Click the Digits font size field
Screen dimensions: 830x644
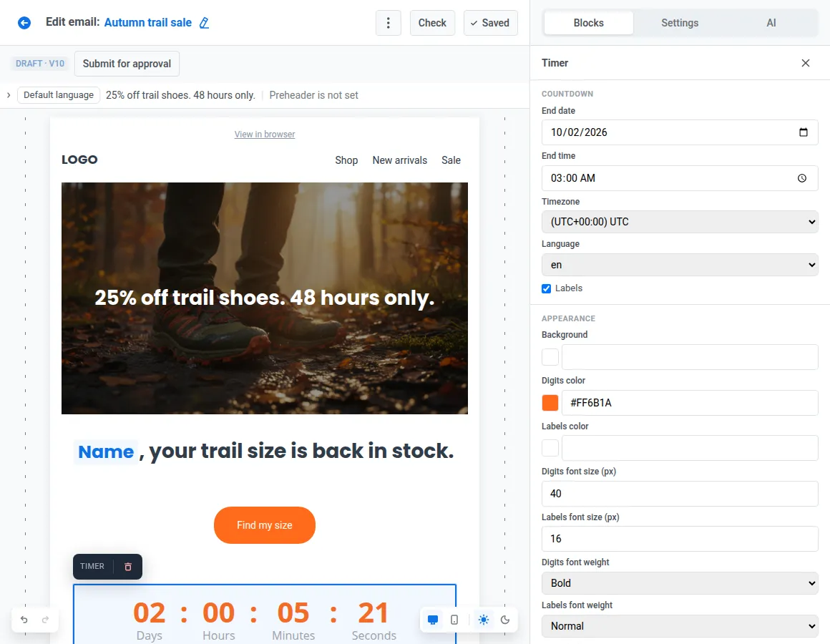point(680,494)
